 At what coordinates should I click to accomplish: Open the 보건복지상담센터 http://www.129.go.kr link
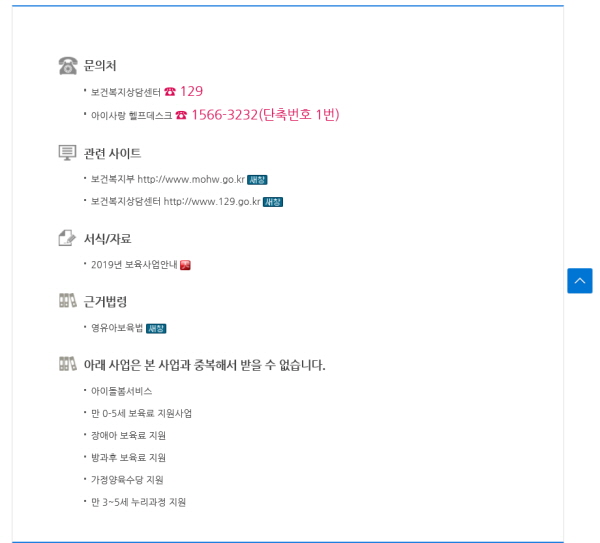tap(176, 202)
